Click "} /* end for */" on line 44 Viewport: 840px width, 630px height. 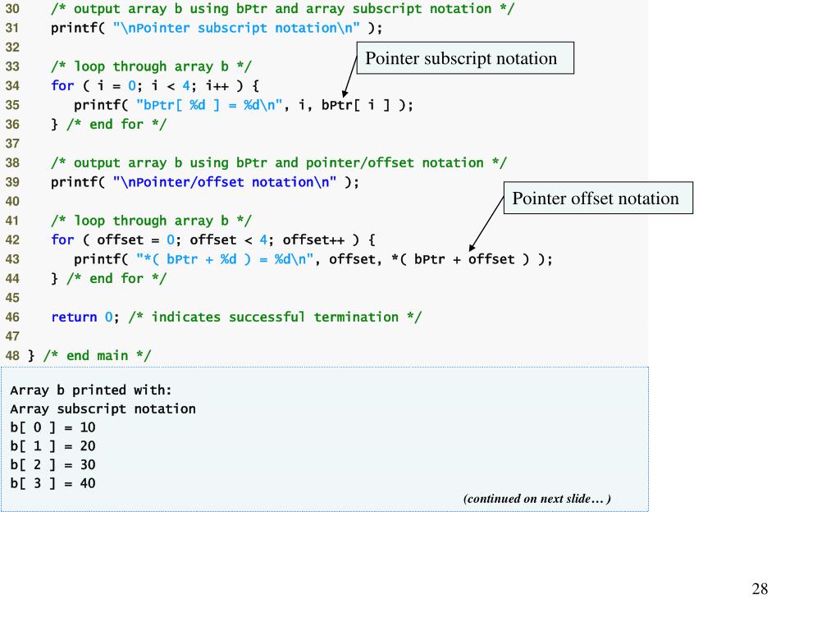(x=109, y=279)
